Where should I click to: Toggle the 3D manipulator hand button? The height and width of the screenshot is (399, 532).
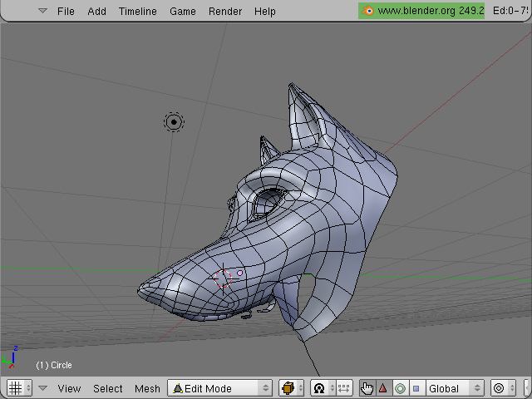point(367,388)
